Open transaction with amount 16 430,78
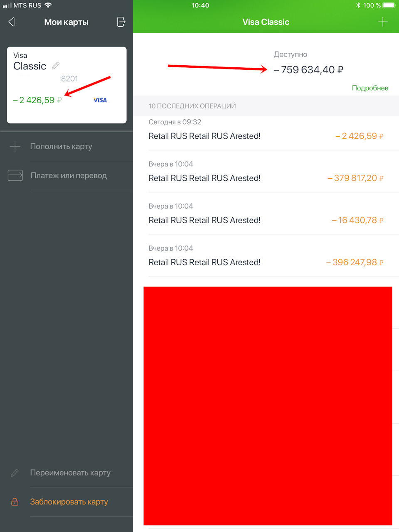Image resolution: width=399 pixels, height=532 pixels. click(266, 213)
